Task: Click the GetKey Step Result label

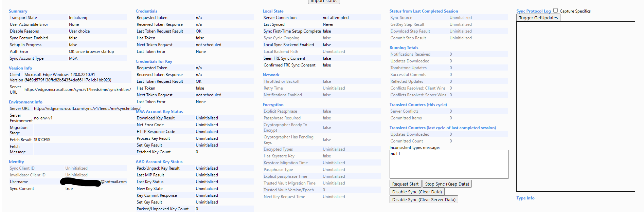Action: (407, 24)
